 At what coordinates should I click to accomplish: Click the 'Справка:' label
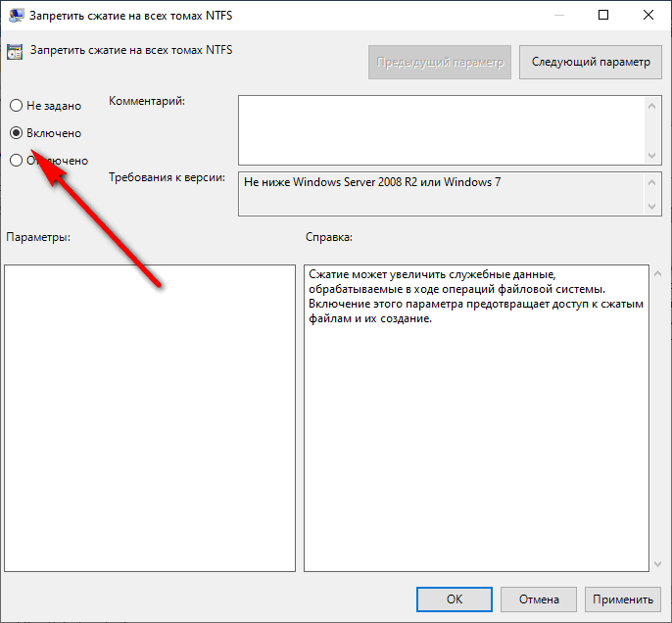pyautogui.click(x=329, y=237)
